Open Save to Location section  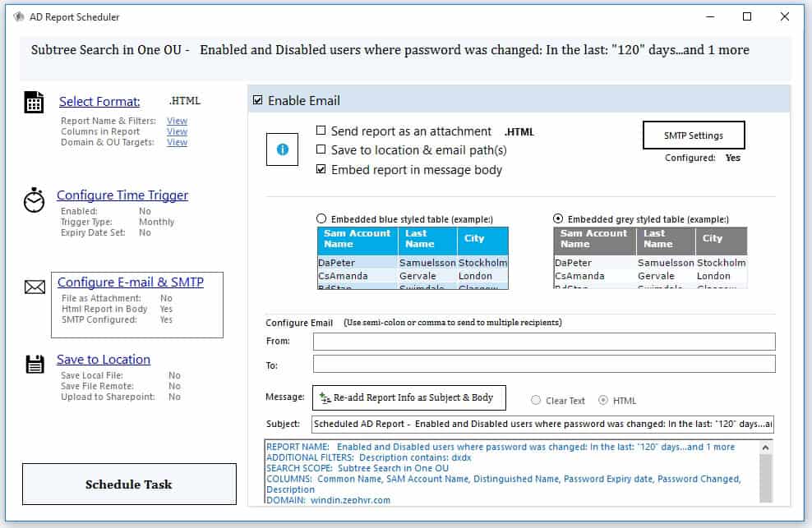point(104,359)
